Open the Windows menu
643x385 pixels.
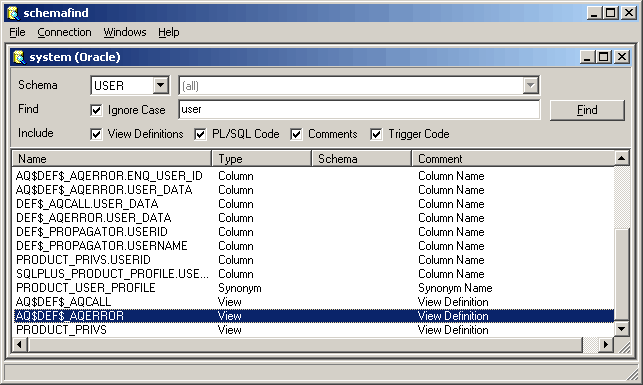pyautogui.click(x=125, y=32)
